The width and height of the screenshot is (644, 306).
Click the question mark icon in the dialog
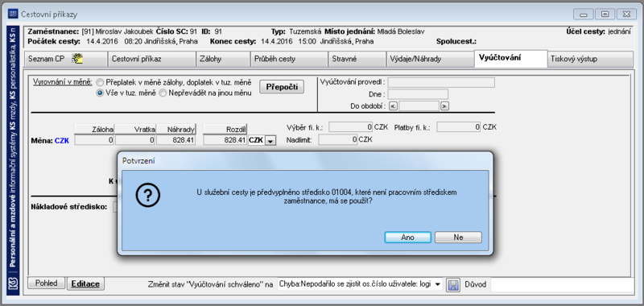pyautogui.click(x=148, y=196)
